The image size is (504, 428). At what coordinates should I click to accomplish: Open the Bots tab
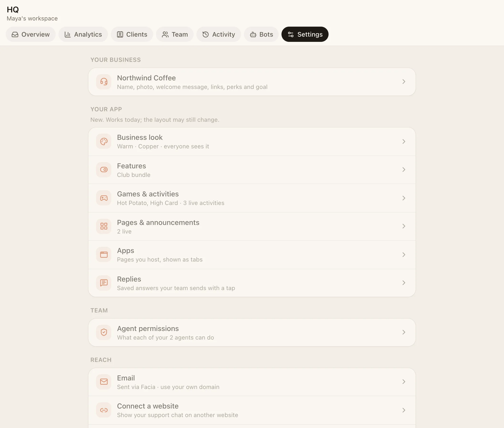point(262,34)
